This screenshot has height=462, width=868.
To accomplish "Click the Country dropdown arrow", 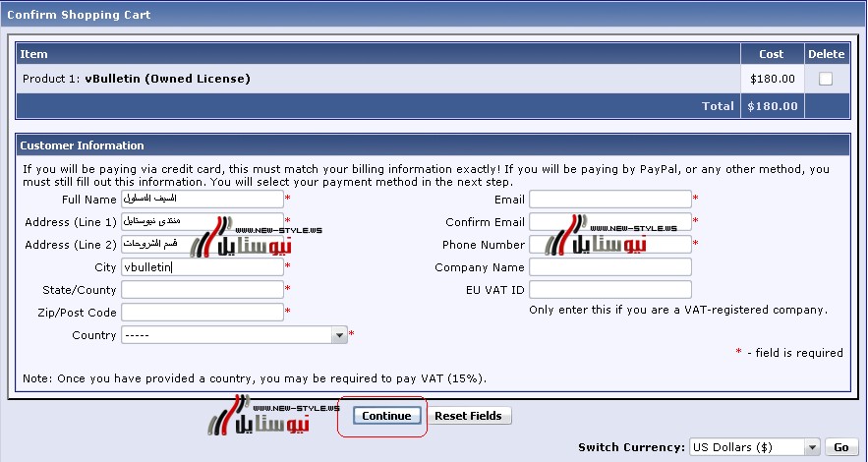I will (340, 335).
